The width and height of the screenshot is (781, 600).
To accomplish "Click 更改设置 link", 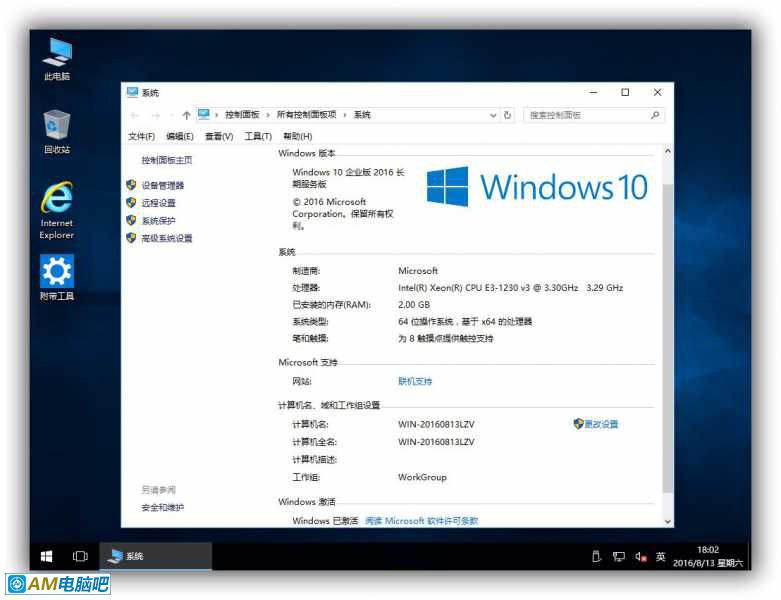I will click(601, 424).
